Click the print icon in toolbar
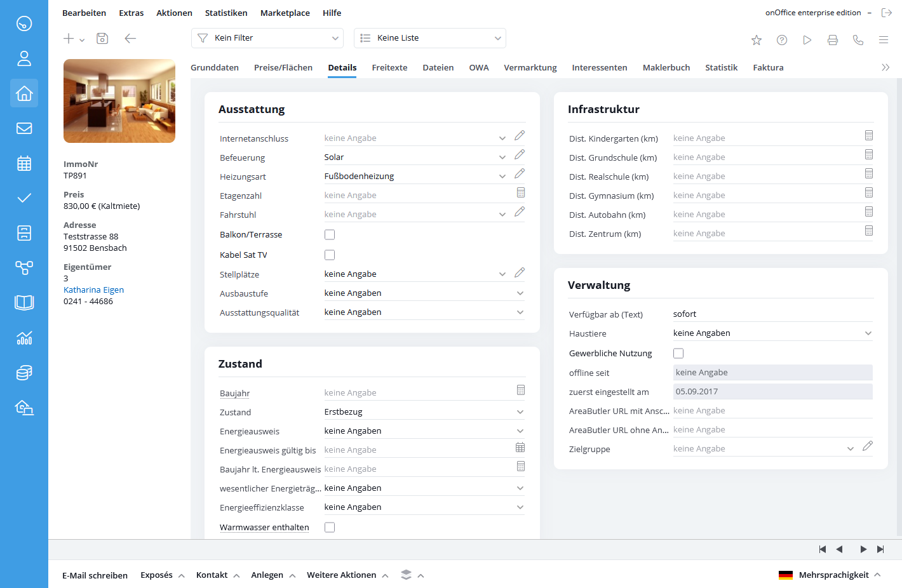The height and width of the screenshot is (588, 902). click(x=833, y=40)
